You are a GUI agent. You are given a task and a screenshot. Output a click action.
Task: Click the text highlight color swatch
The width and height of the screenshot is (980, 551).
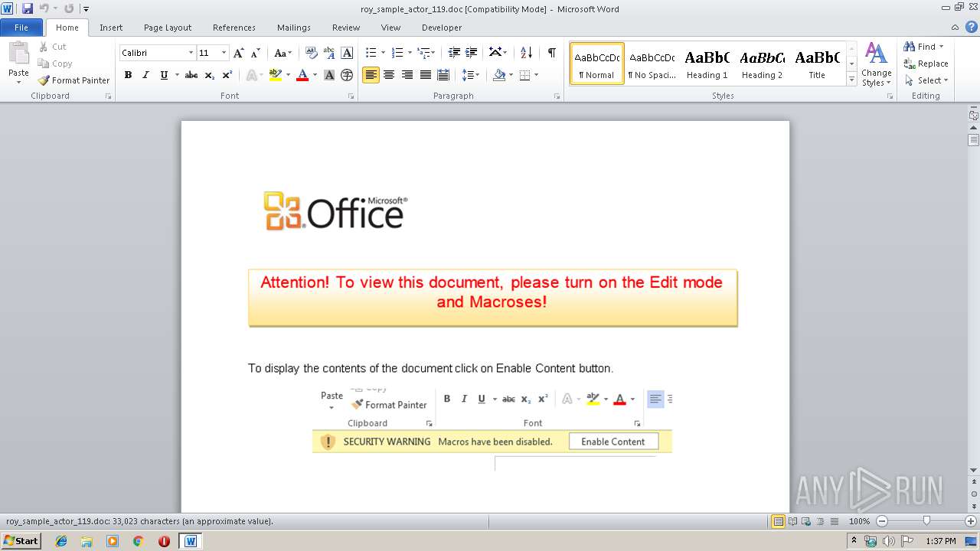[276, 75]
